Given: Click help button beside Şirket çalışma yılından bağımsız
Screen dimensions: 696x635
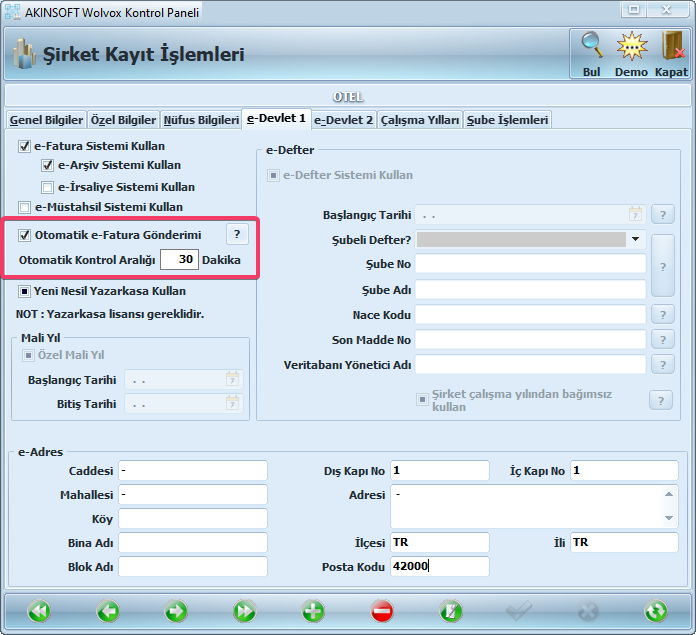Looking at the screenshot, I should coord(661,400).
